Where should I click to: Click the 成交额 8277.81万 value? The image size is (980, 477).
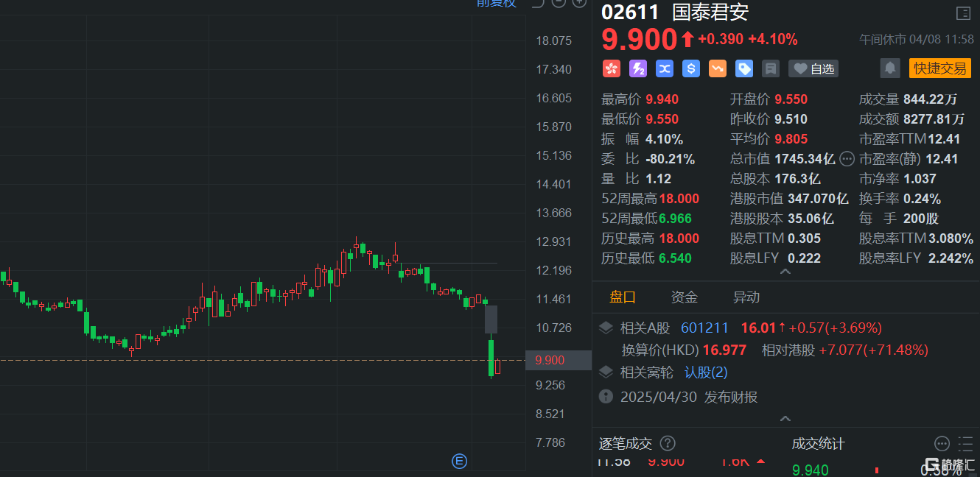click(x=934, y=119)
